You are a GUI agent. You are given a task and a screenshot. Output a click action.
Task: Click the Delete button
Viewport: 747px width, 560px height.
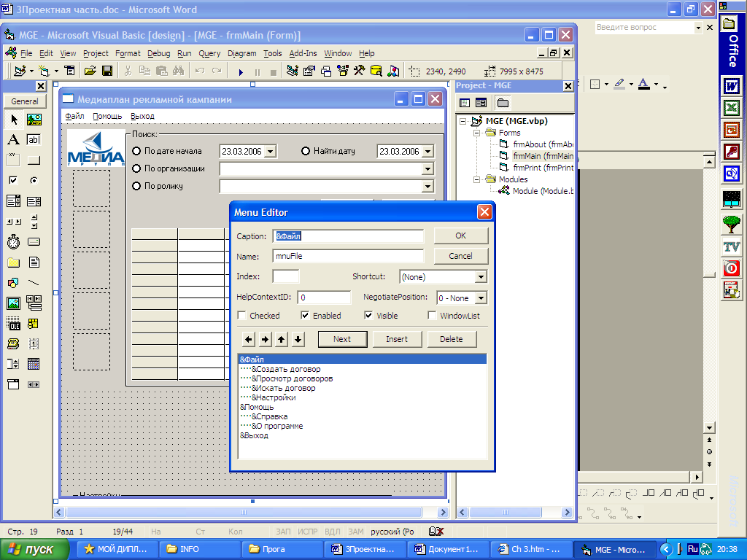click(451, 339)
